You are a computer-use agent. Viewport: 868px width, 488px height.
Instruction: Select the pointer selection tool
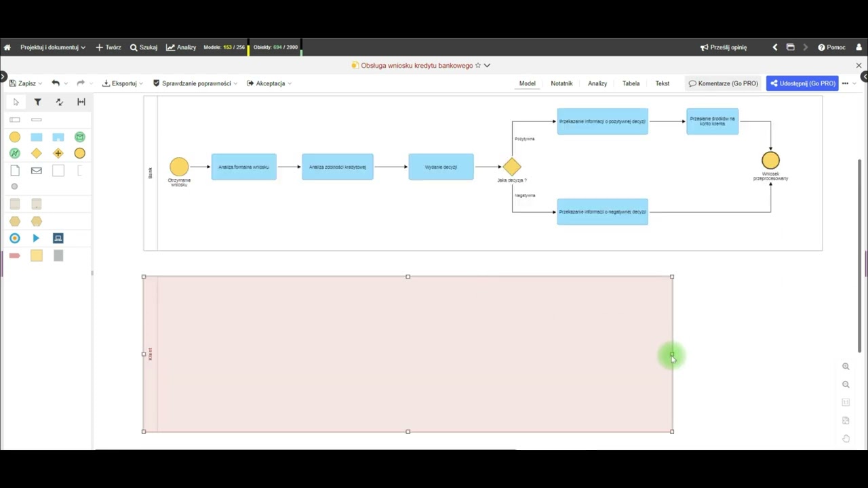click(x=16, y=102)
